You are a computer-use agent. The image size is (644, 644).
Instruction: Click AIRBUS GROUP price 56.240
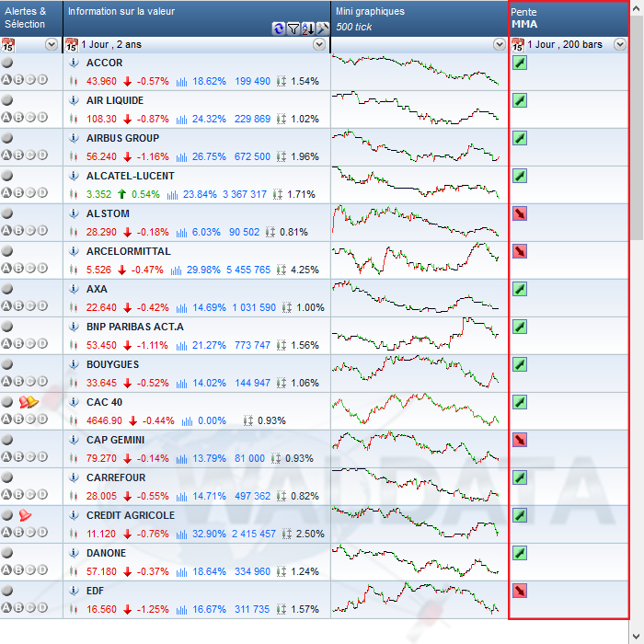click(x=101, y=156)
